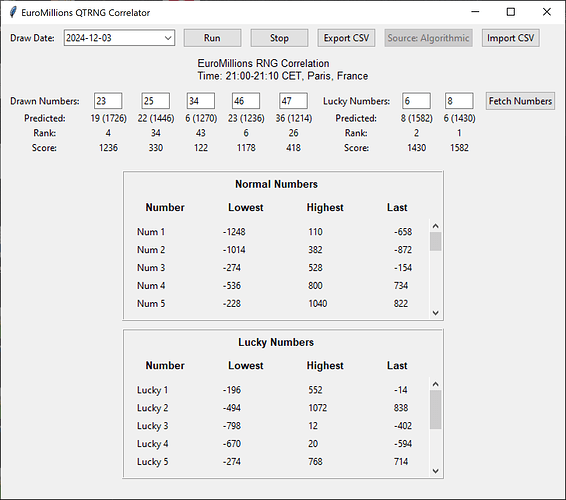Click Num 4 last value 734
Image resolution: width=566 pixels, height=500 pixels.
pos(401,286)
